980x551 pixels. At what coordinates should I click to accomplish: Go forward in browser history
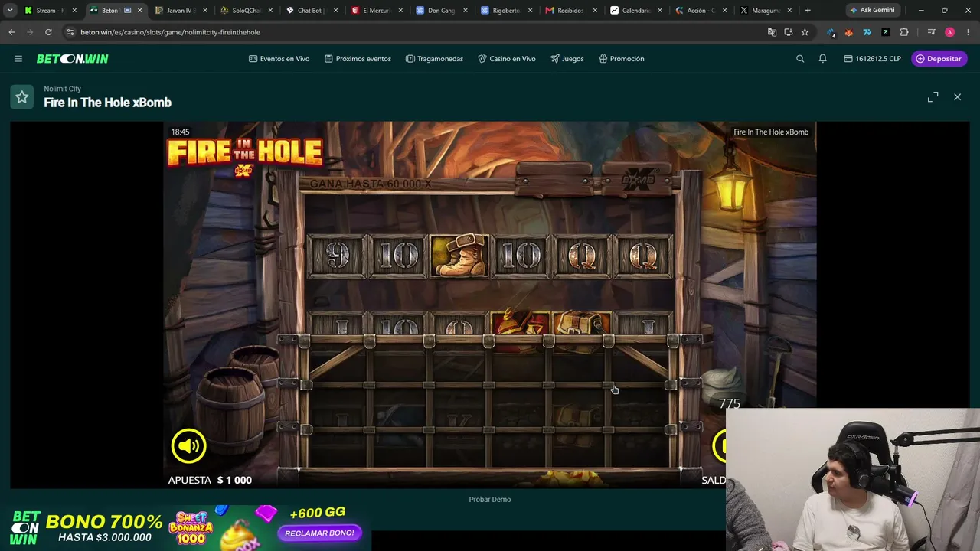click(30, 32)
